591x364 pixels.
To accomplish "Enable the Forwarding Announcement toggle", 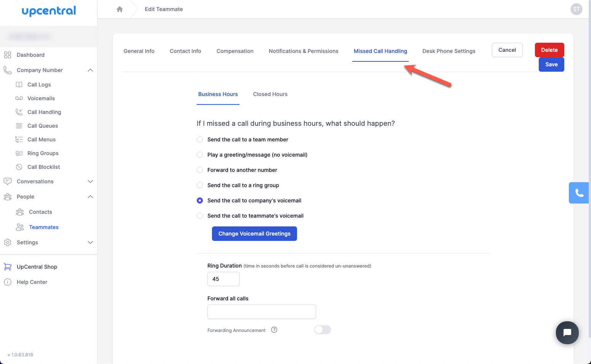I will (x=322, y=330).
